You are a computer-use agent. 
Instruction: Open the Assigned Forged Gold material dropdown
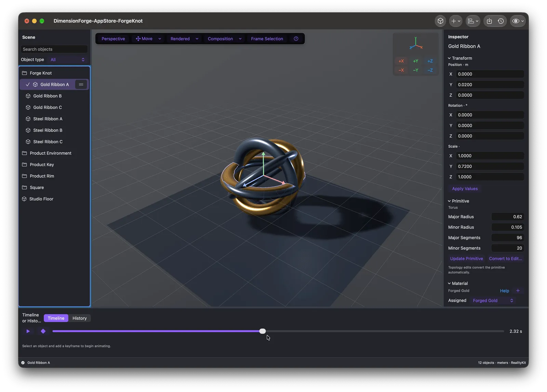pos(493,300)
